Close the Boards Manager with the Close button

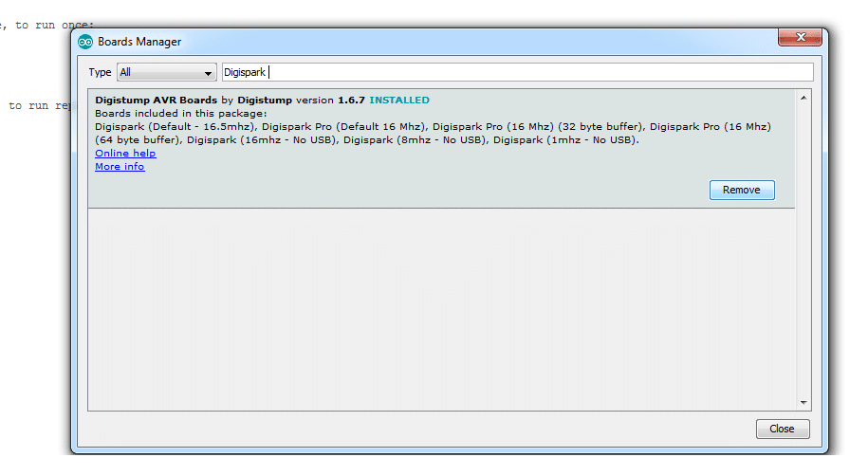(x=783, y=429)
